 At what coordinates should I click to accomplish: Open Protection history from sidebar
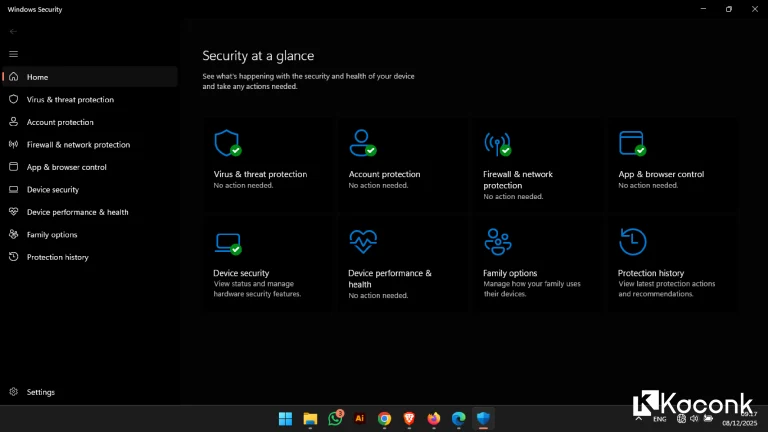(90, 257)
